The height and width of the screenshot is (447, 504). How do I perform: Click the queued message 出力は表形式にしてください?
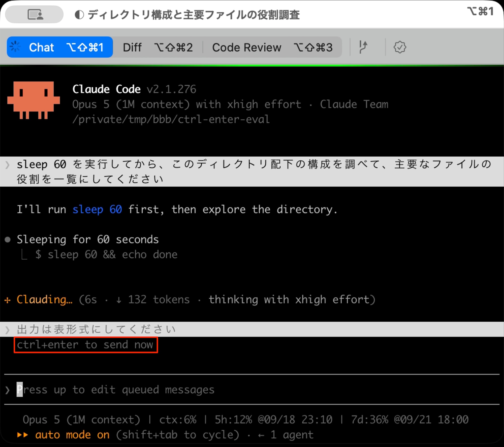252,329
